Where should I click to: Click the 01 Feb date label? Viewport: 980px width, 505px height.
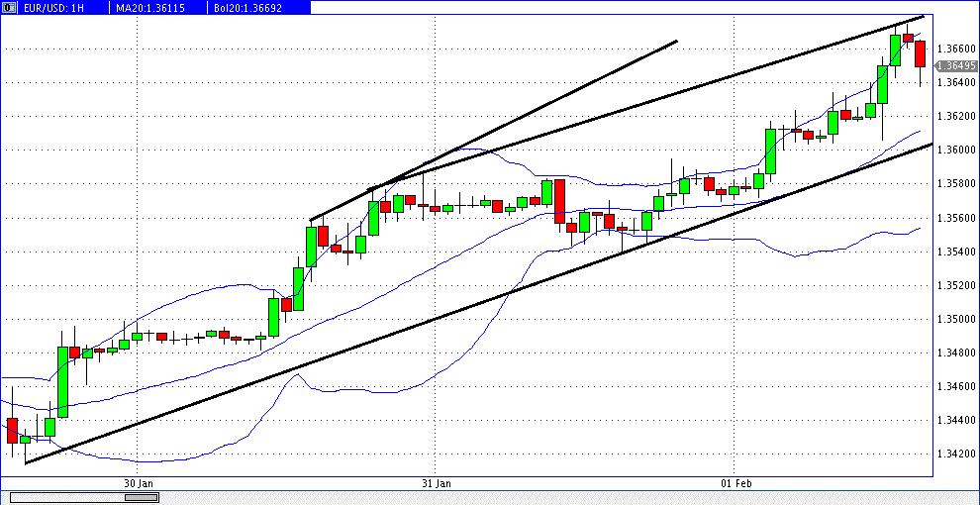click(x=735, y=483)
